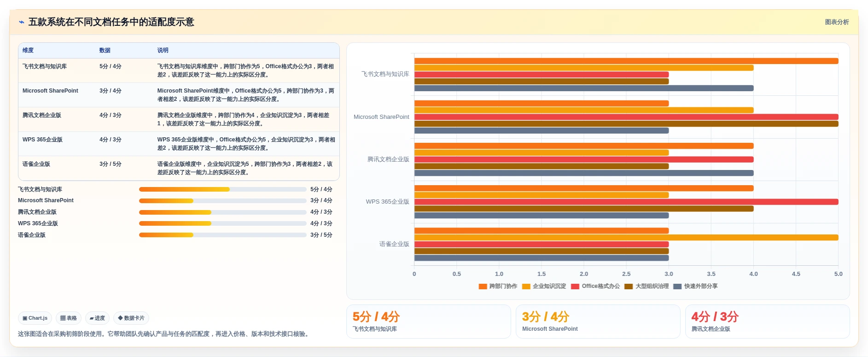Toggle 跨部门协作 legend swatch
Screen dimensions: 868x357
click(483, 287)
